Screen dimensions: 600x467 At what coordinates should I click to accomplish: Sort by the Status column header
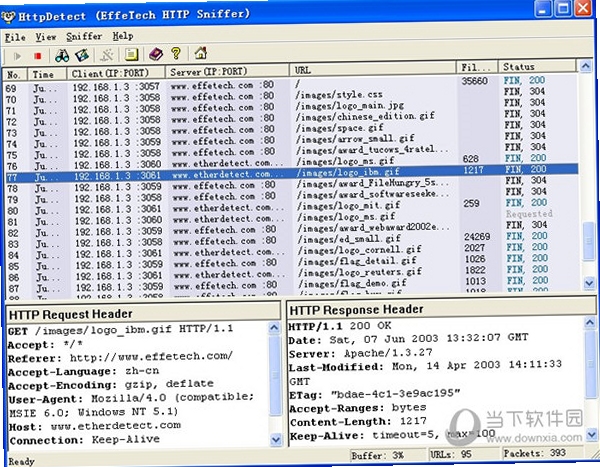pyautogui.click(x=537, y=66)
